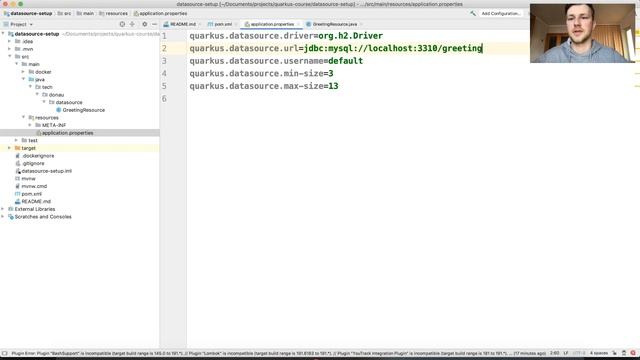Click the red error indicator in status bar
The image size is (640, 360).
pos(633,353)
